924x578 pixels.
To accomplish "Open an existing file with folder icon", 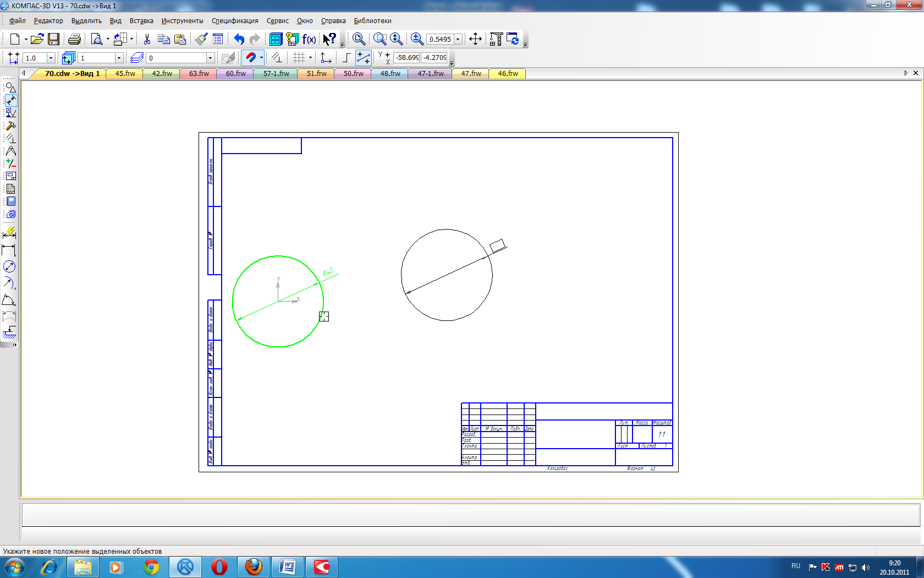I will click(37, 39).
